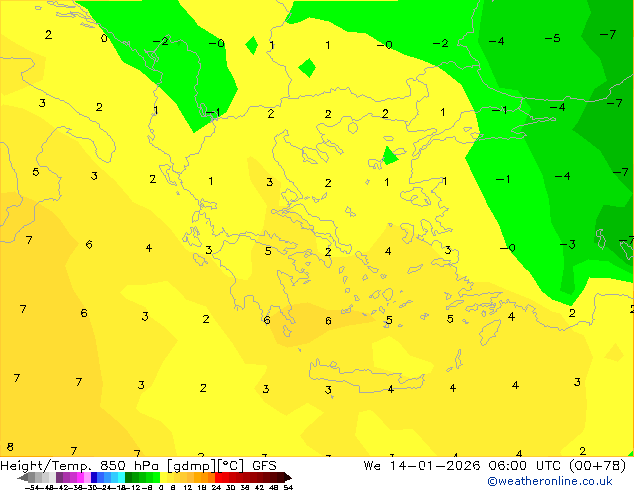
Task: Click the "8" temperature value on the map
Action: 10,447
